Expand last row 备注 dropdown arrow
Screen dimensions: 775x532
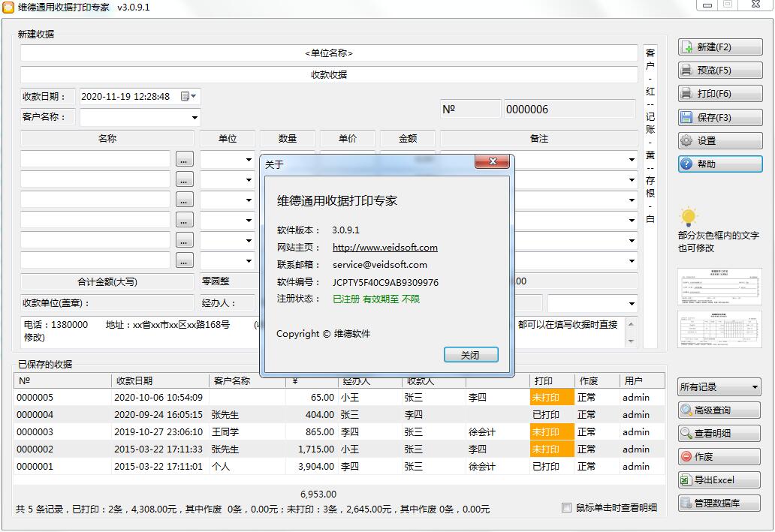pyautogui.click(x=632, y=261)
